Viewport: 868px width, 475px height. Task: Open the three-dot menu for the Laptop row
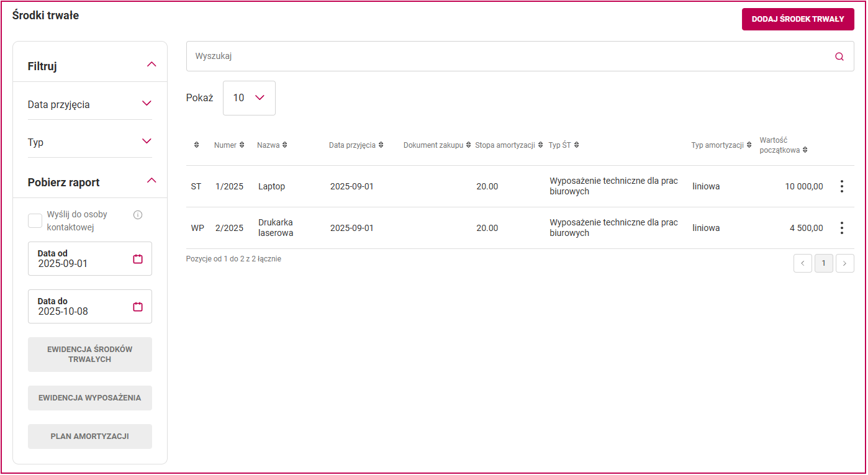point(842,186)
